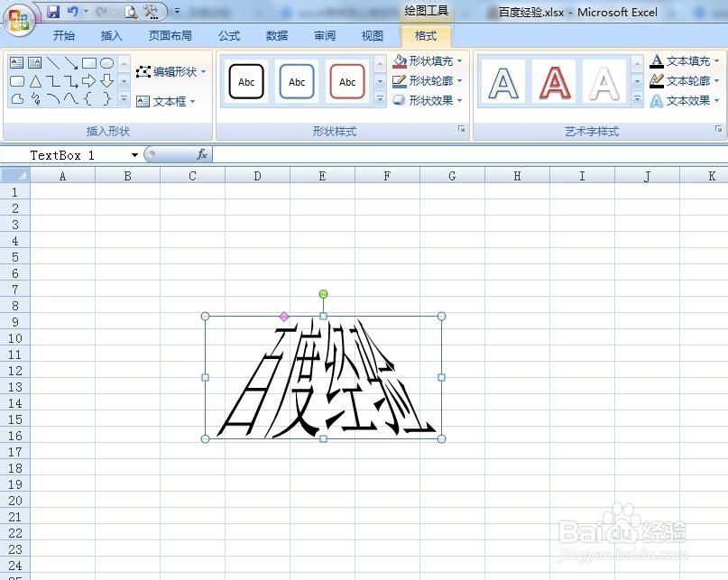Select the curve shape
Image resolution: width=728 pixels, height=580 pixels.
[71, 98]
